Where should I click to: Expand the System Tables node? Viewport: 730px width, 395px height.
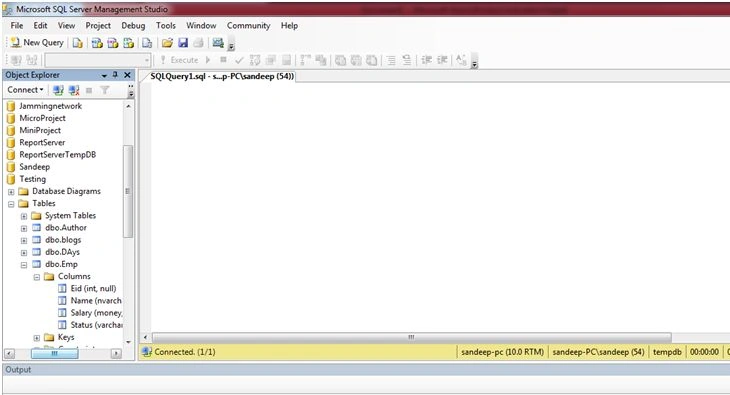click(x=24, y=216)
